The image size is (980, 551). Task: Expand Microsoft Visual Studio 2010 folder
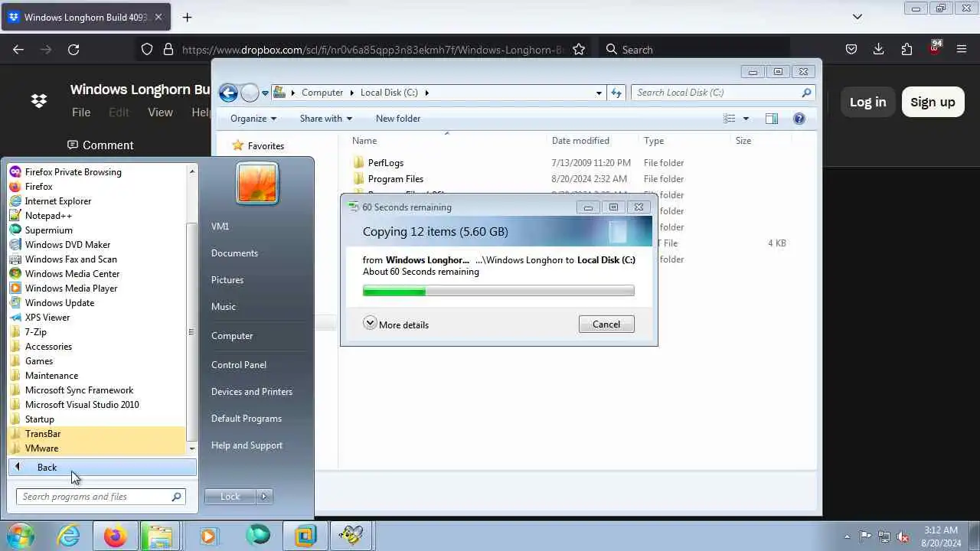click(82, 405)
